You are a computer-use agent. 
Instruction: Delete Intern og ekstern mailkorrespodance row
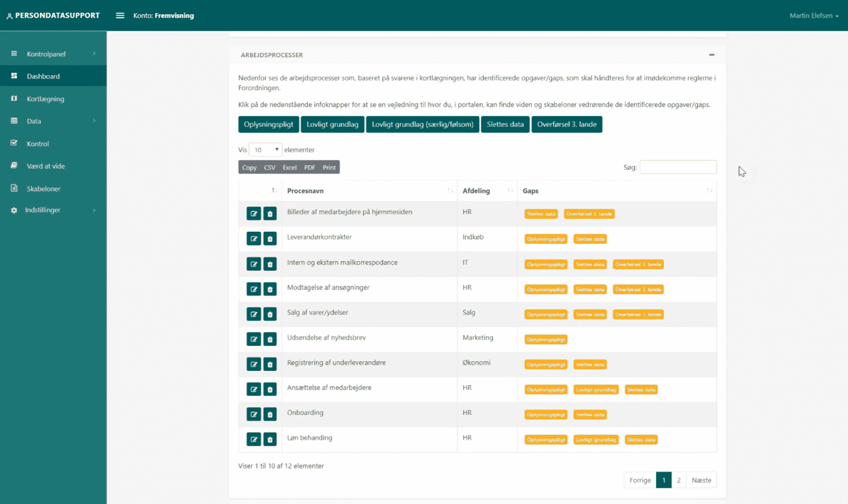click(x=270, y=264)
